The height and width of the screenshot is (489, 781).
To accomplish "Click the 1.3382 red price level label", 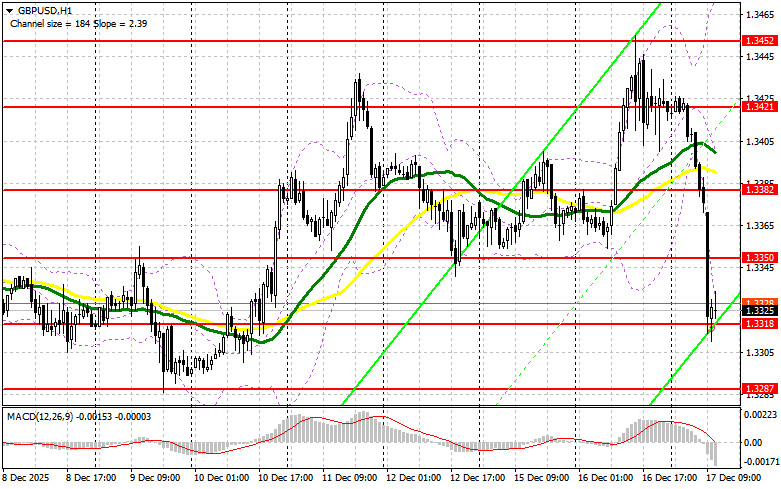I will (x=760, y=190).
